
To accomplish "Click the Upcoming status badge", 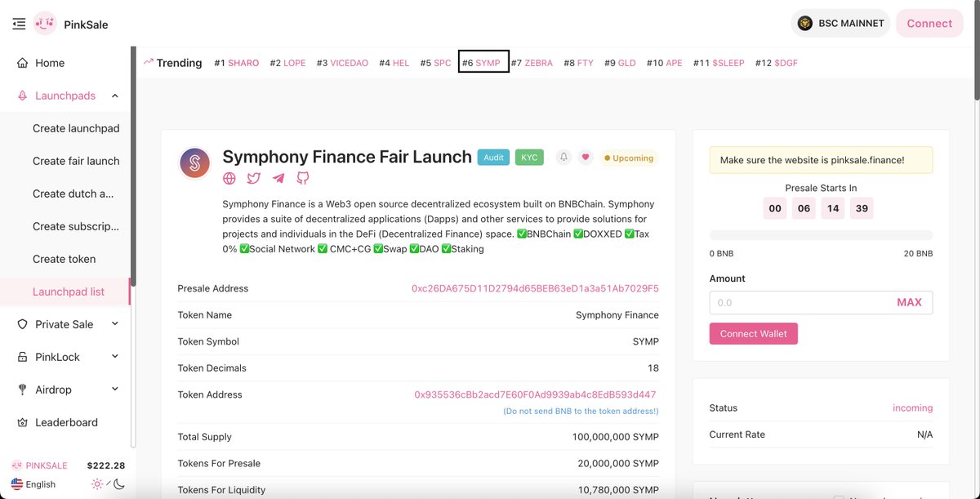I will [x=628, y=158].
